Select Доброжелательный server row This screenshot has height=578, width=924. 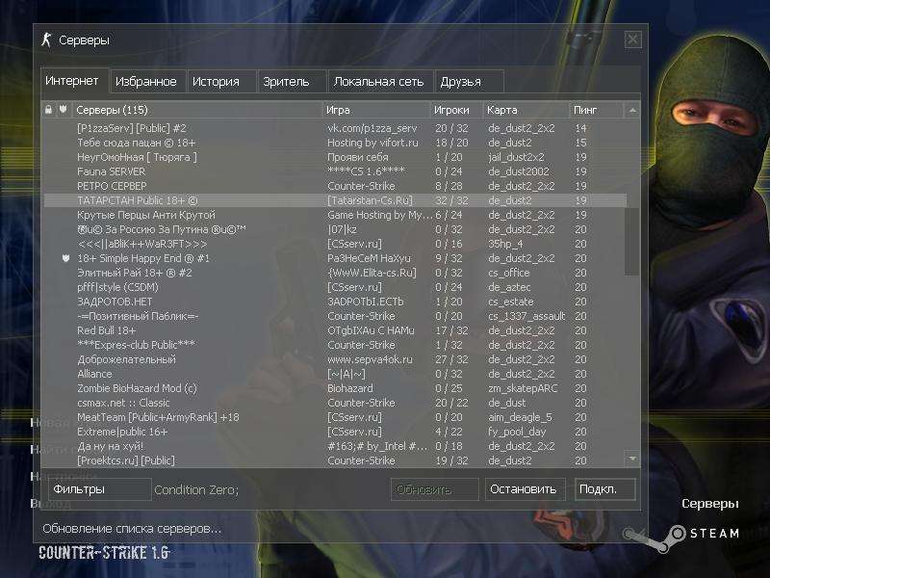(x=335, y=359)
